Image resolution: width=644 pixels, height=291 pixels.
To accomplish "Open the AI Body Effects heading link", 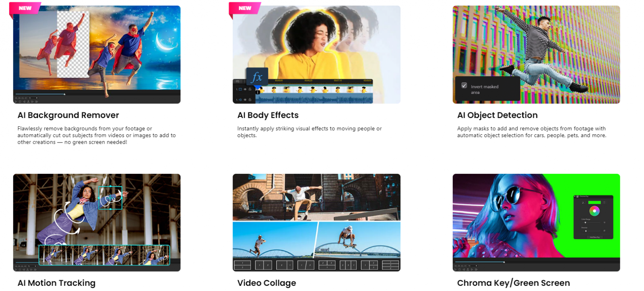I will 268,115.
